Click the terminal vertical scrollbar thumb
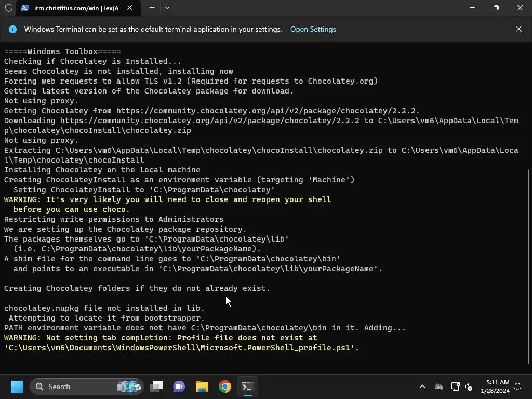The height and width of the screenshot is (399, 532). click(x=529, y=267)
